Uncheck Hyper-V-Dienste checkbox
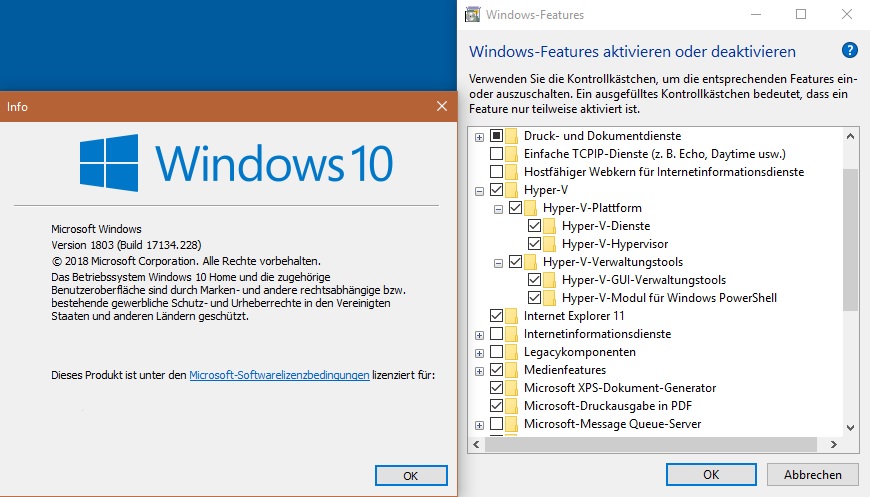Image resolution: width=870 pixels, height=497 pixels. (x=534, y=226)
